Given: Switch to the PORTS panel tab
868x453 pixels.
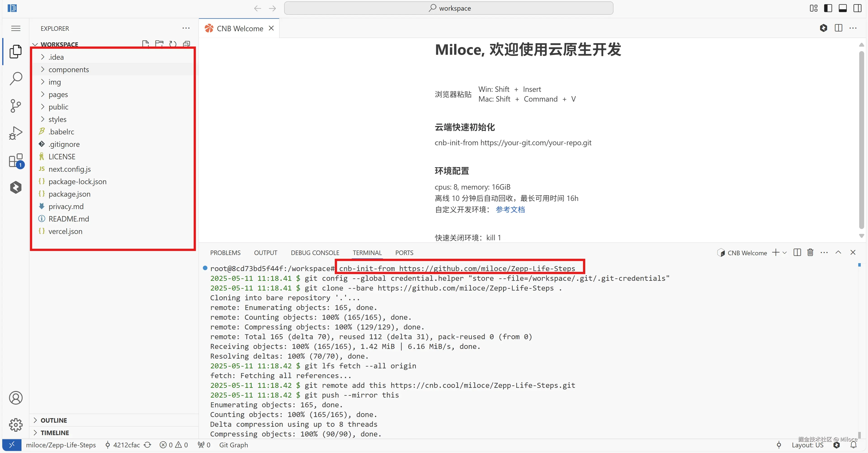Looking at the screenshot, I should (404, 253).
